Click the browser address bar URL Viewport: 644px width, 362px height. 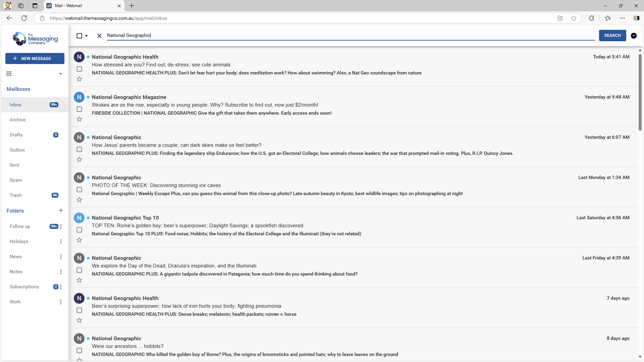[x=108, y=18]
